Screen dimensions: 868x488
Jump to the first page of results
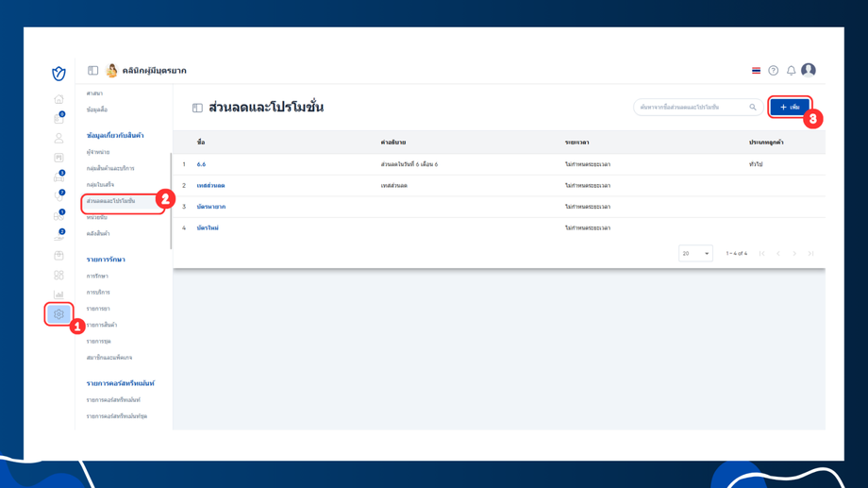point(761,253)
